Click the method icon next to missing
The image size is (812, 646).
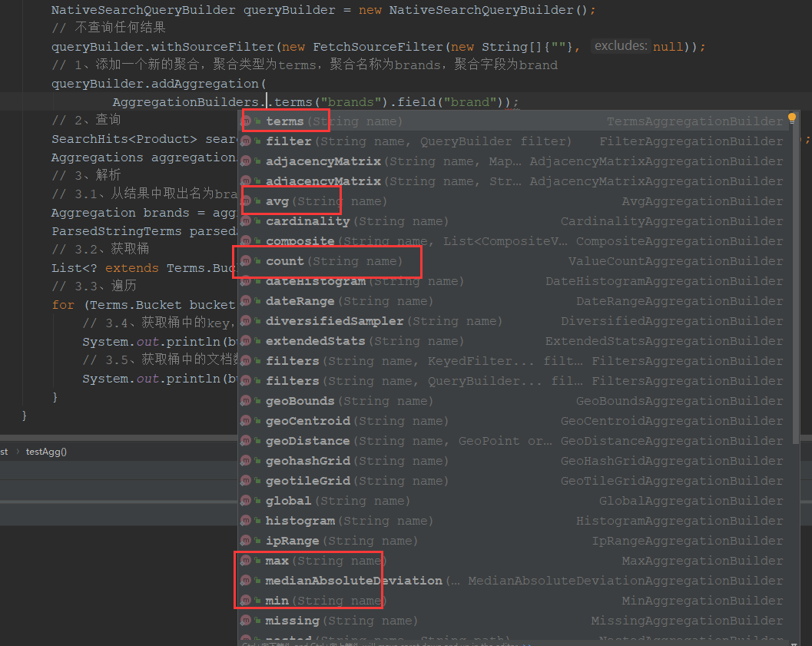tap(247, 620)
